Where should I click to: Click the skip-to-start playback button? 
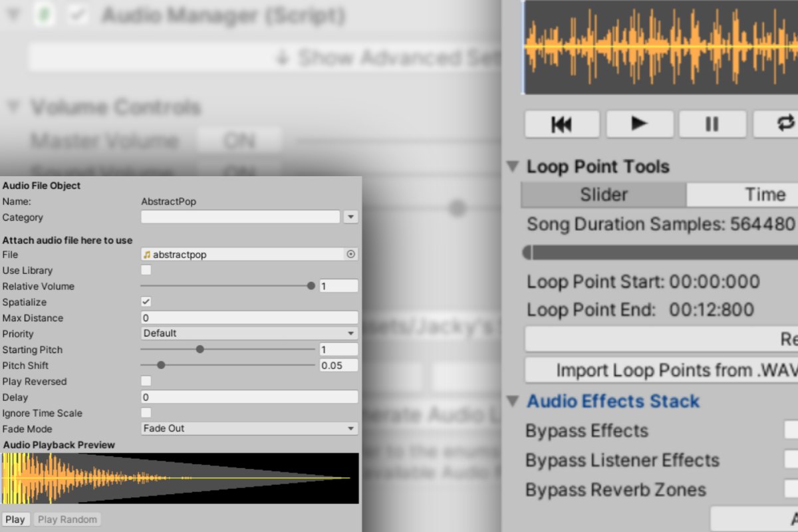[562, 124]
